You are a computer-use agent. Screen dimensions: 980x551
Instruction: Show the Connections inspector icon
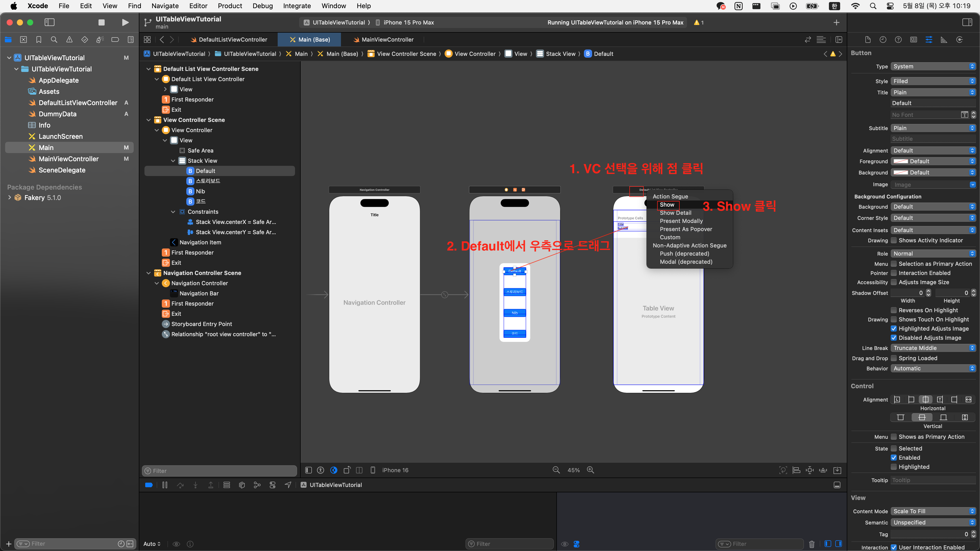coord(960,40)
